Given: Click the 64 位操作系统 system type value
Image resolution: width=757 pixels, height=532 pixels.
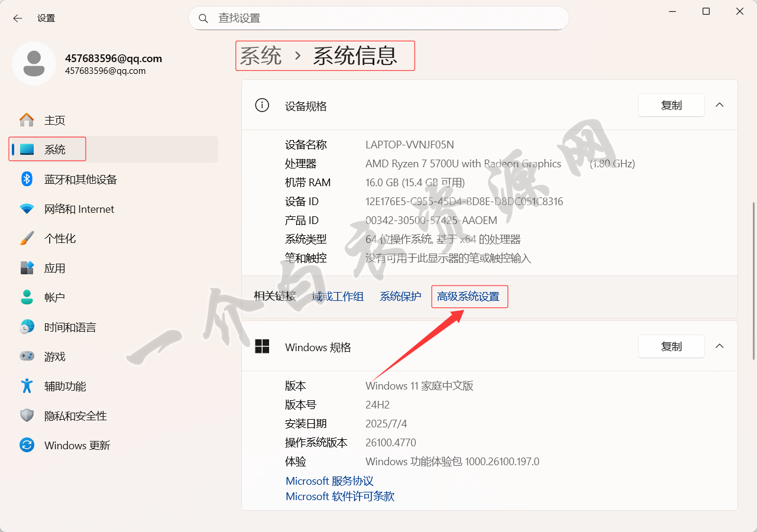Looking at the screenshot, I should tap(443, 239).
